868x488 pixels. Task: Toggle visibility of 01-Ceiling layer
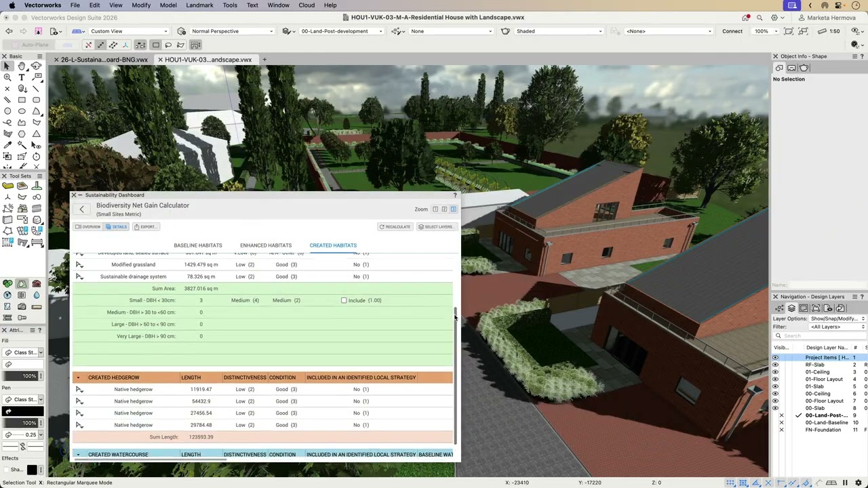tap(775, 372)
